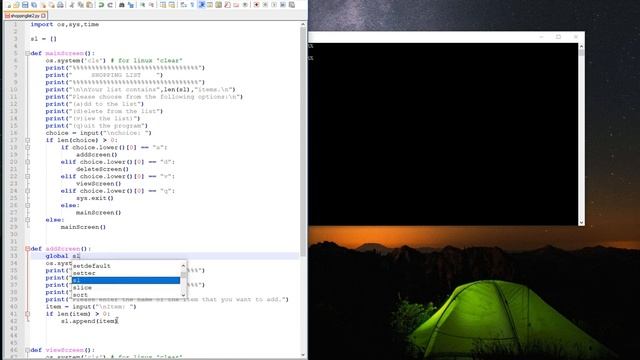Collapse the 'if len(choice) > 0' fold
This screenshot has width=640, height=360.
[27, 140]
